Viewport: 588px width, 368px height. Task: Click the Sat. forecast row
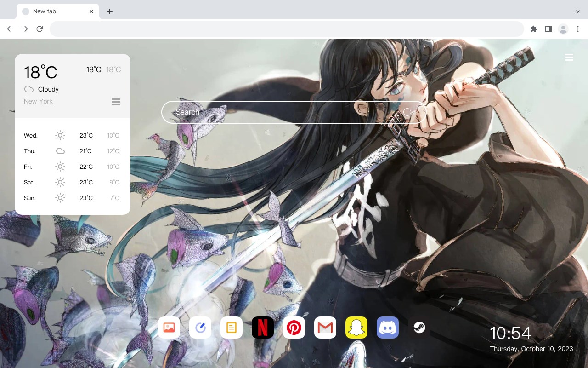pyautogui.click(x=72, y=182)
